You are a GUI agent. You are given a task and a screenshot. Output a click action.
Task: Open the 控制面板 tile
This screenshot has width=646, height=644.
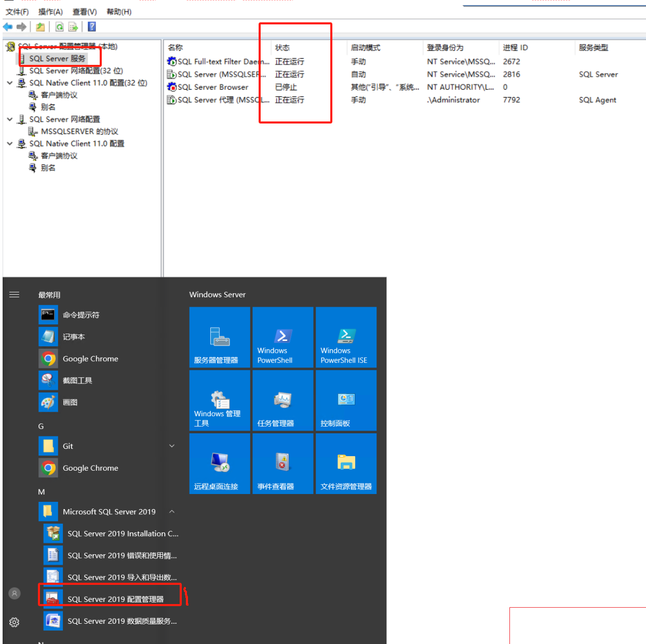[x=346, y=401]
